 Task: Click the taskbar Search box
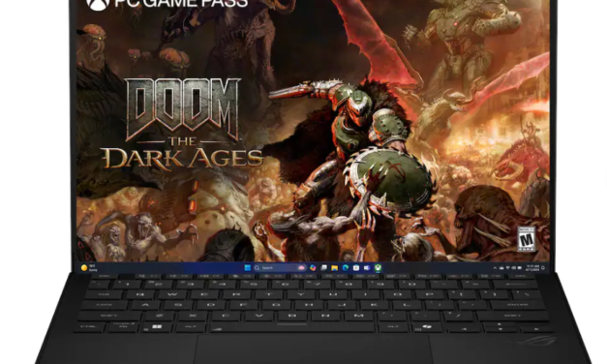pos(280,267)
